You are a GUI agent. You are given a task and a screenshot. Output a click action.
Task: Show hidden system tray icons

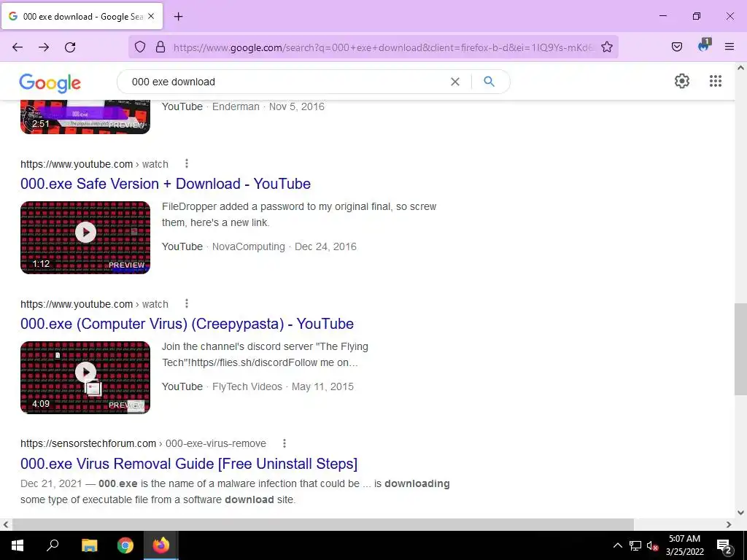617,545
